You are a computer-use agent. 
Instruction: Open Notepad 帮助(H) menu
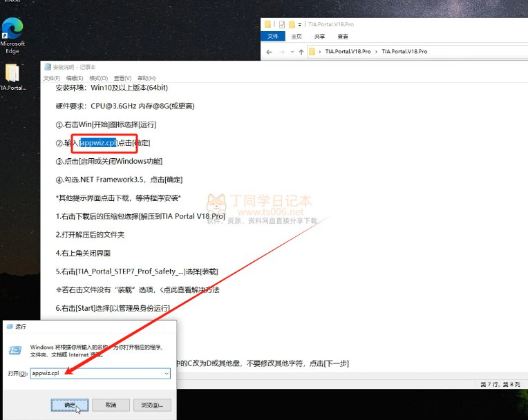(147, 78)
